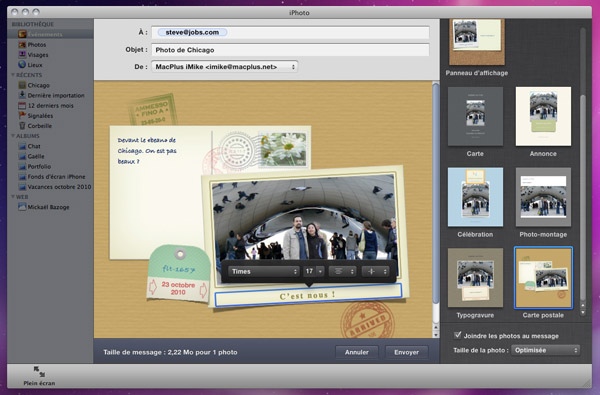Toggle Joindre les photos au message checkbox
Viewport: 600px width, 395px height.
pos(457,335)
